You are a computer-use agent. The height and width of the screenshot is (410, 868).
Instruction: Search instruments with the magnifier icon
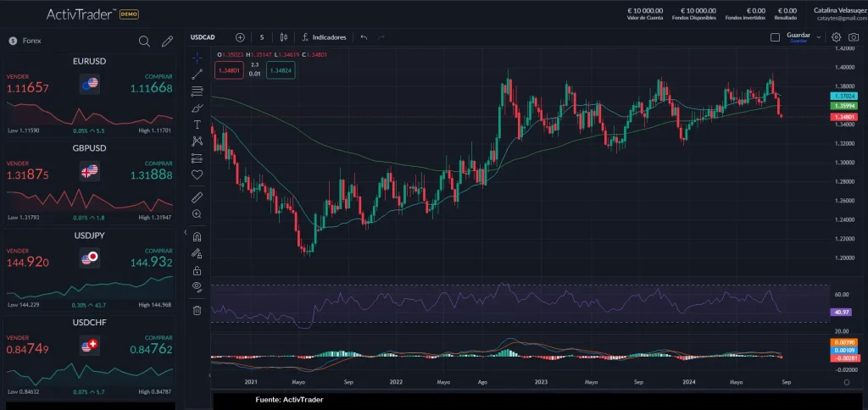(x=145, y=41)
